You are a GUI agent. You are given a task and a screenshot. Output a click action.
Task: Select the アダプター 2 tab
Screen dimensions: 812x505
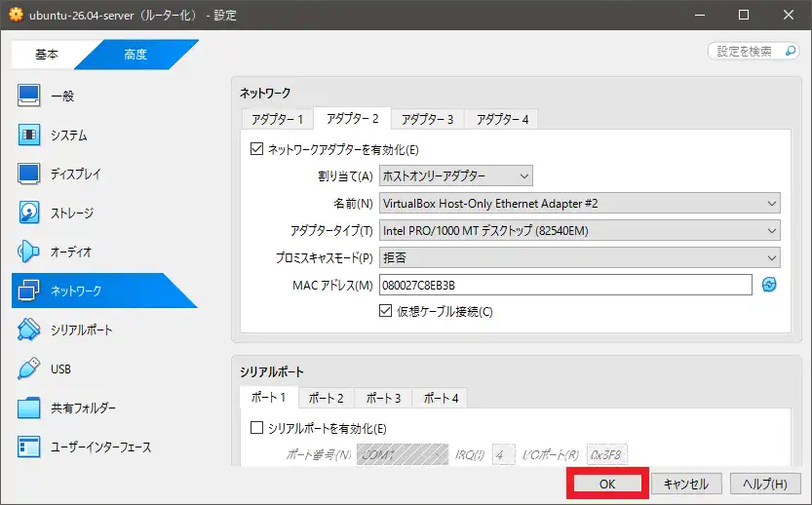pos(352,119)
